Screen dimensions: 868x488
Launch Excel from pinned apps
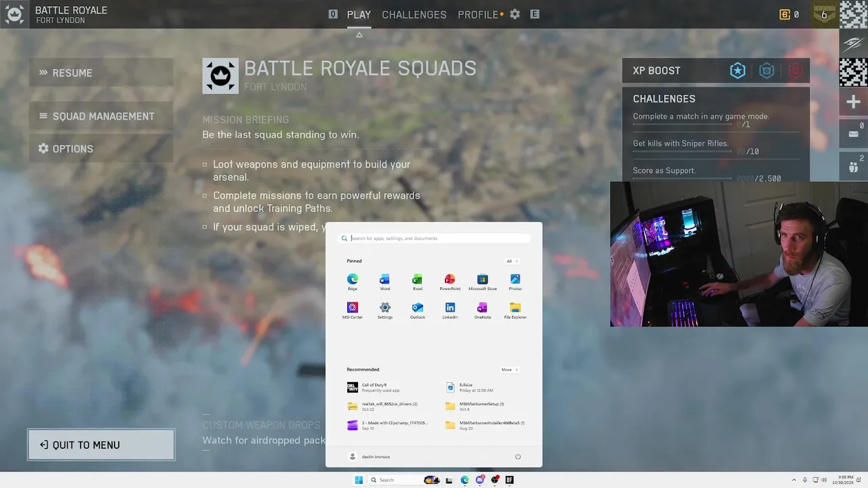pyautogui.click(x=418, y=282)
